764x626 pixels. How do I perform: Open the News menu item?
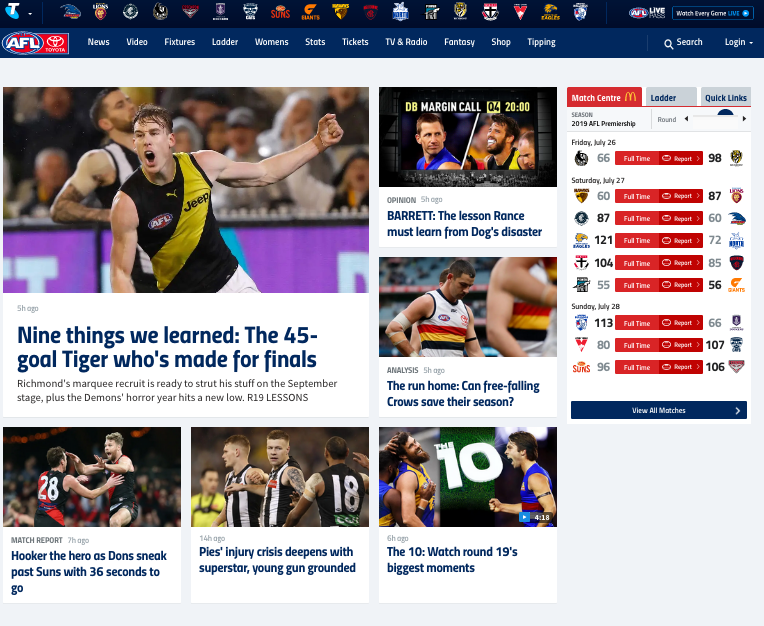pyautogui.click(x=98, y=42)
